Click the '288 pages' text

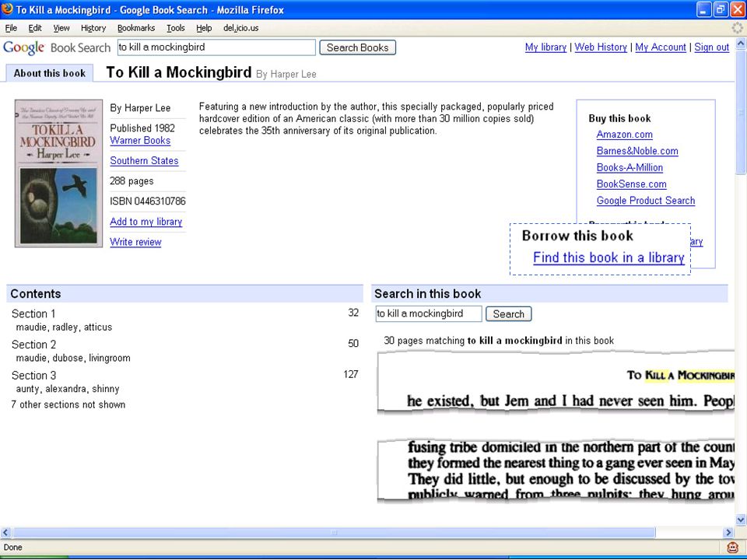pyautogui.click(x=132, y=181)
